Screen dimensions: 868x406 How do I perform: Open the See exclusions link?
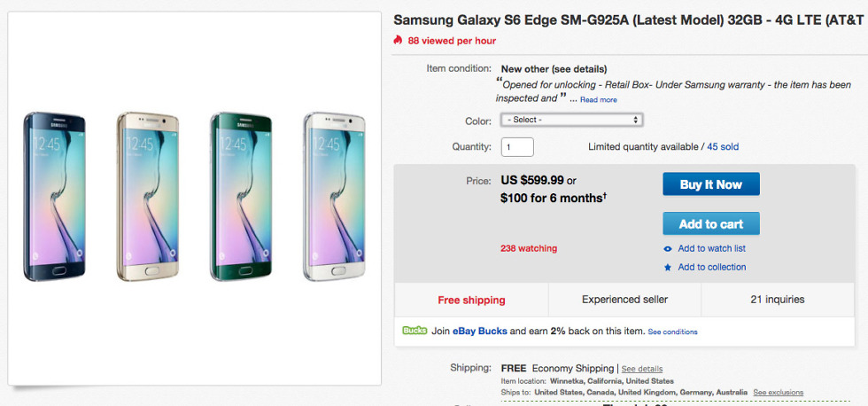(x=778, y=392)
